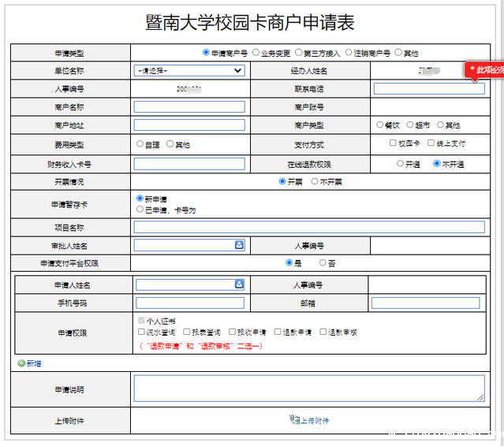
Task: Click the 申请支付平台权限 label
Action: point(69,263)
